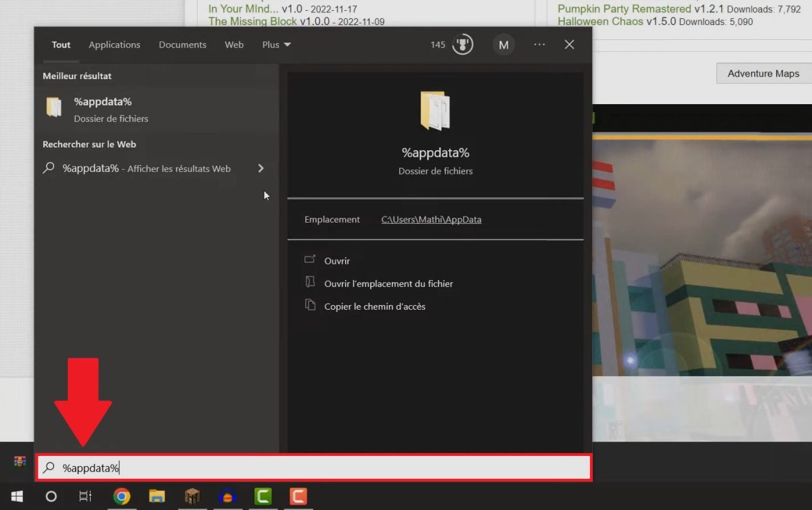Open the M user account avatar
This screenshot has width=812, height=510.
pos(503,45)
